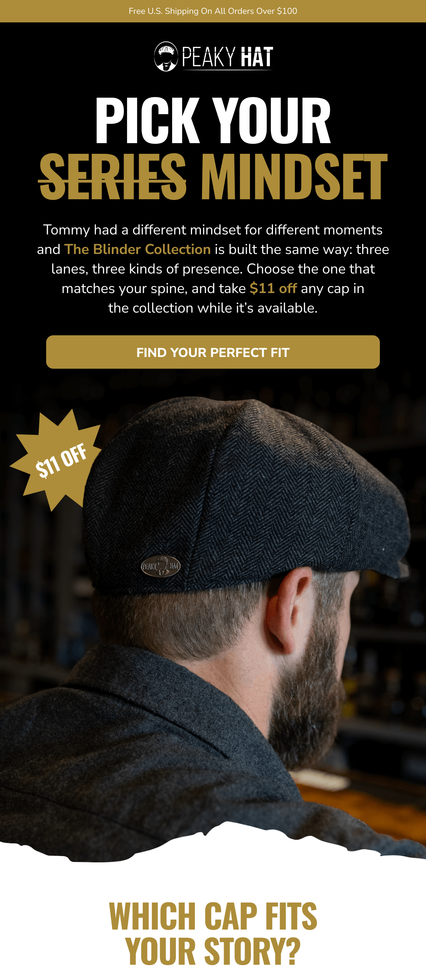
Task: Click the "Tommy had a different mindset" sentence
Action: pyautogui.click(x=213, y=230)
